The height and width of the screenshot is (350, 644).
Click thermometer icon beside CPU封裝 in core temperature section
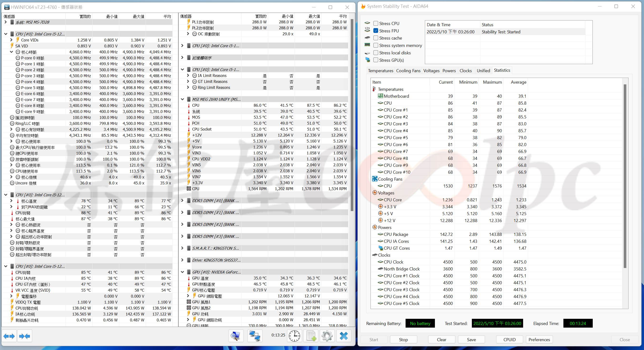point(12,213)
